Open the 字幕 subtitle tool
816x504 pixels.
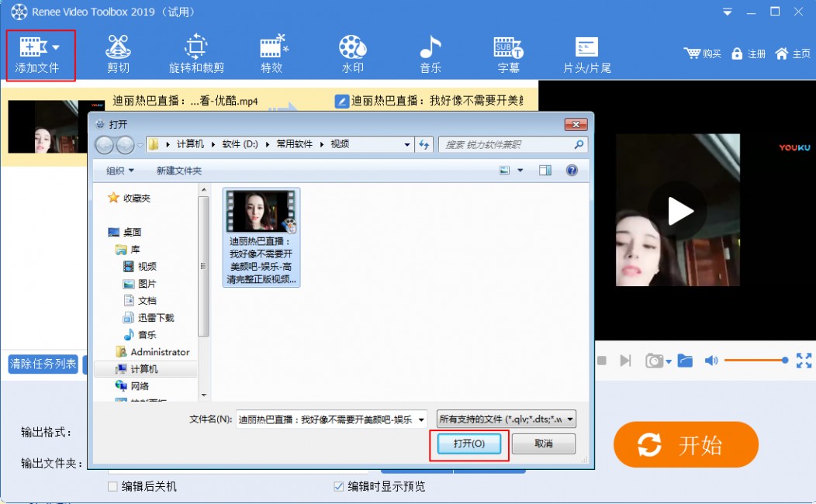click(508, 54)
